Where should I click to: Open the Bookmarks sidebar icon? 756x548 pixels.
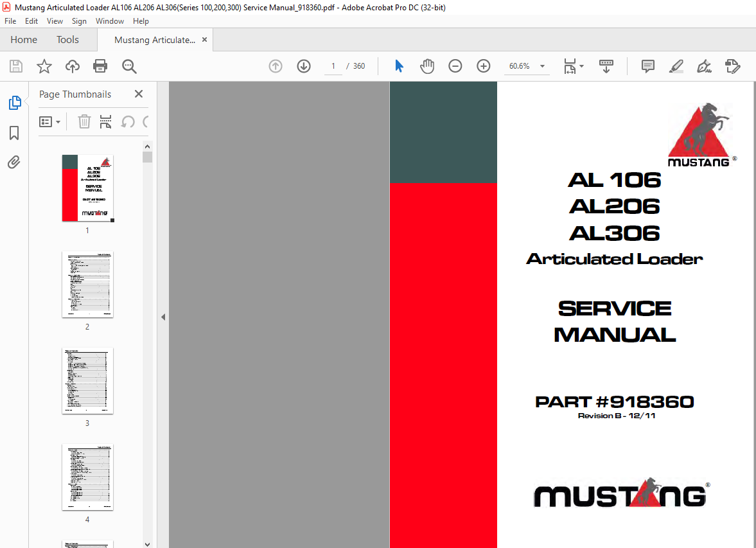click(14, 133)
